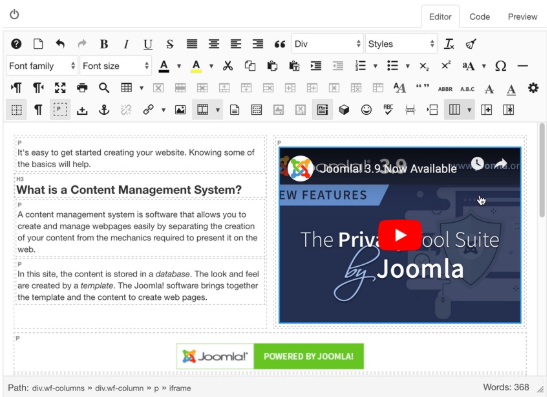Click the New Document icon
The width and height of the screenshot is (547, 397).
[38, 44]
